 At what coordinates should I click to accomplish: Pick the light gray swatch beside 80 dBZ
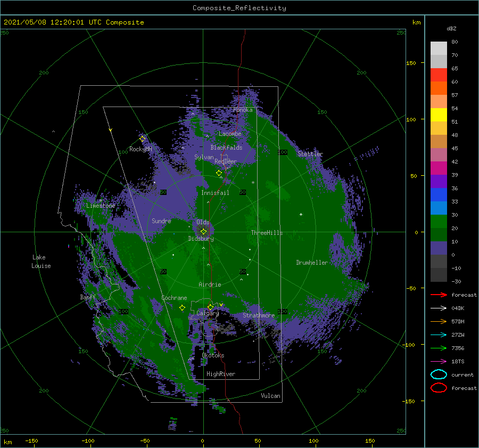pos(439,48)
